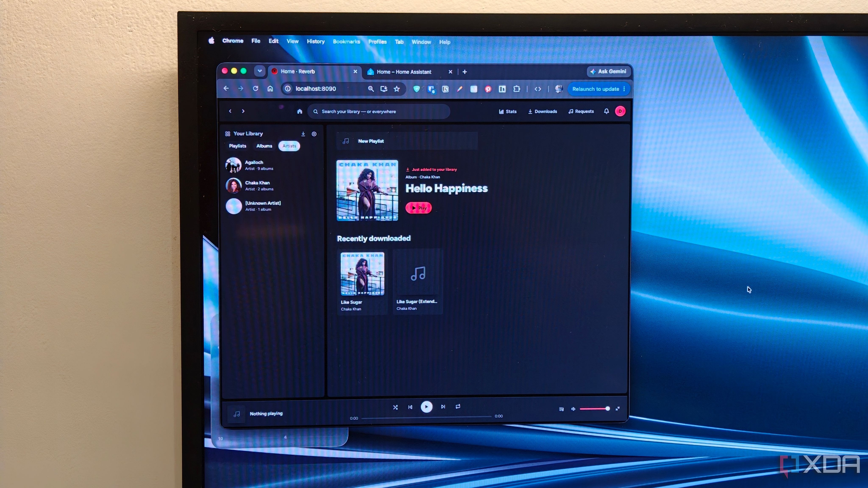This screenshot has width=868, height=488.
Task: Click Chrome's back arrow
Action: pyautogui.click(x=226, y=89)
